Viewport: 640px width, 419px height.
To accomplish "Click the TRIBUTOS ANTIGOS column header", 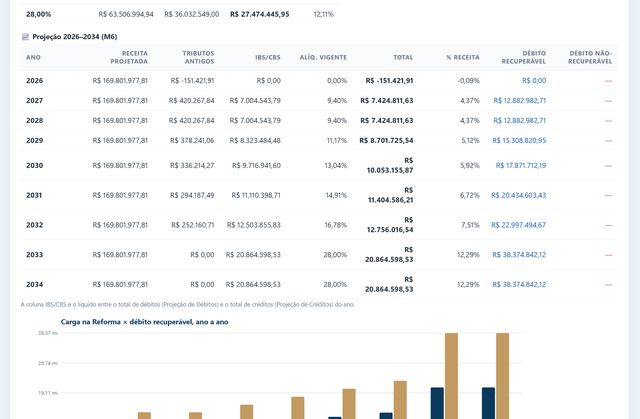I will tap(198, 58).
